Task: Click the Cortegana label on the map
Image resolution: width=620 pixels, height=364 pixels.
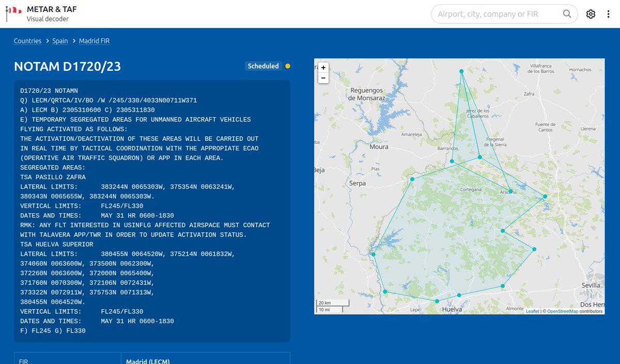Action: (x=471, y=189)
